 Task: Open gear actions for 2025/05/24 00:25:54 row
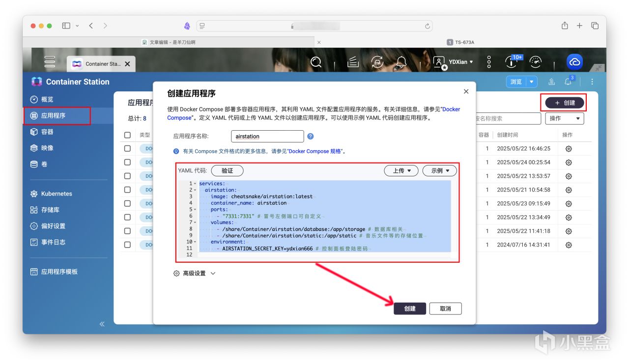(569, 162)
